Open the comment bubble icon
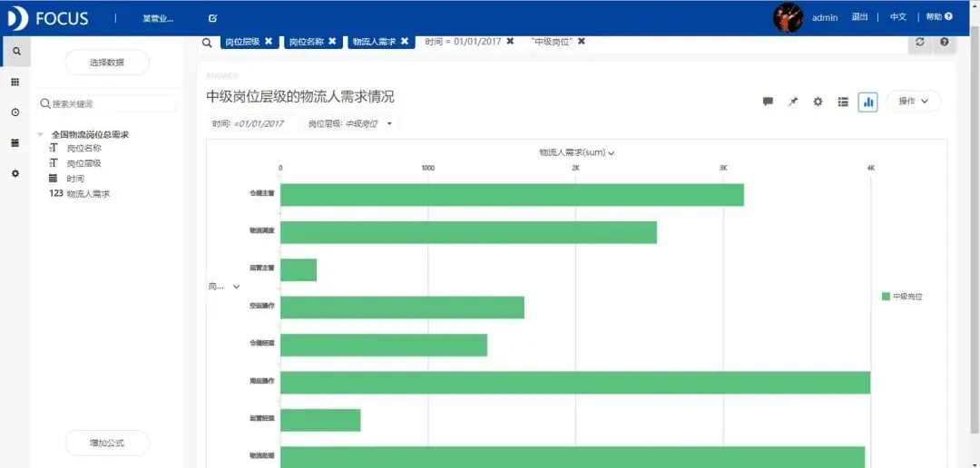 point(769,102)
